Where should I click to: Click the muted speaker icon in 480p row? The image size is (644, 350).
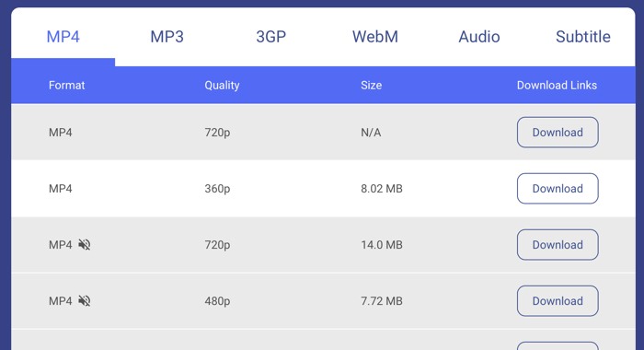(x=85, y=301)
